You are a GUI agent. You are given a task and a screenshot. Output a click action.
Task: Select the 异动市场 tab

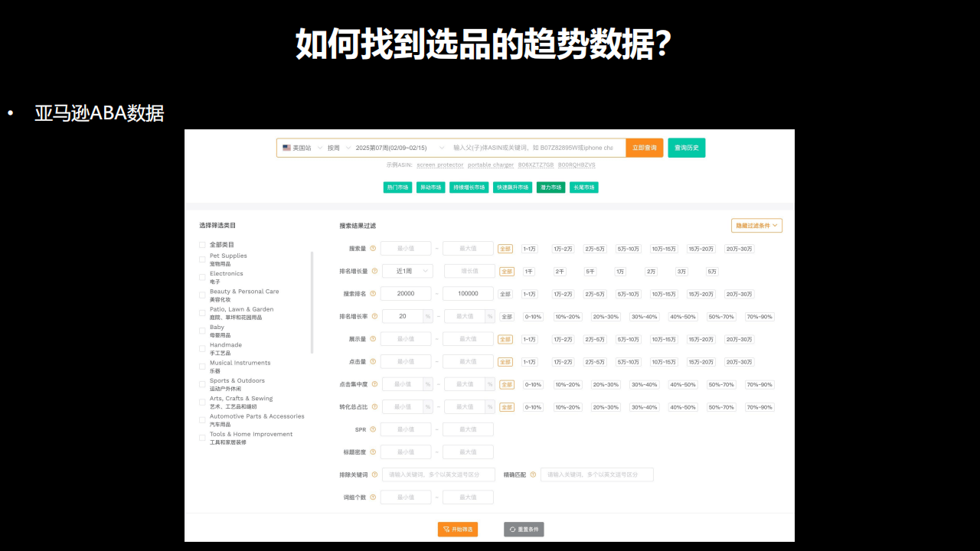click(x=430, y=187)
